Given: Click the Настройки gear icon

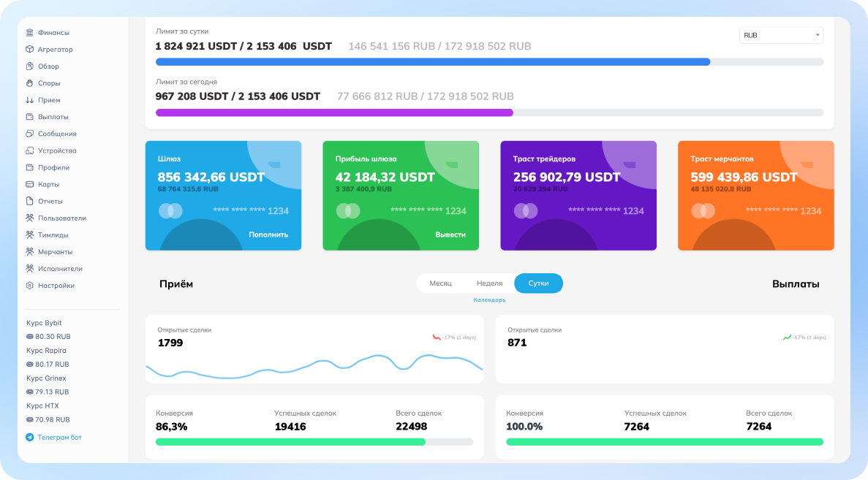Looking at the screenshot, I should [x=30, y=286].
